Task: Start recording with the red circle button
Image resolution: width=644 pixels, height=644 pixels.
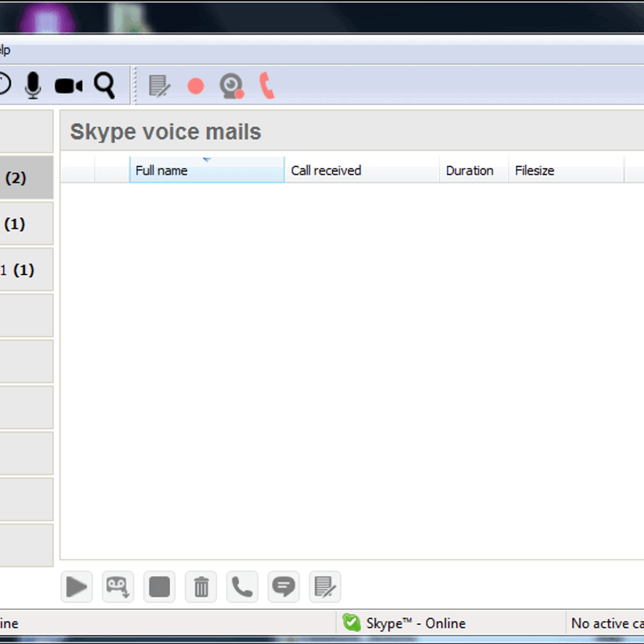Action: click(196, 86)
